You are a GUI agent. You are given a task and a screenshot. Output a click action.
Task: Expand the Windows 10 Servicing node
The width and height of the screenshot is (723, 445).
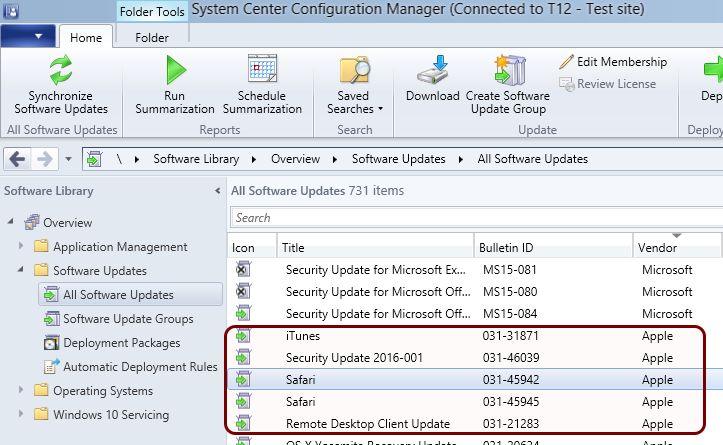21,414
